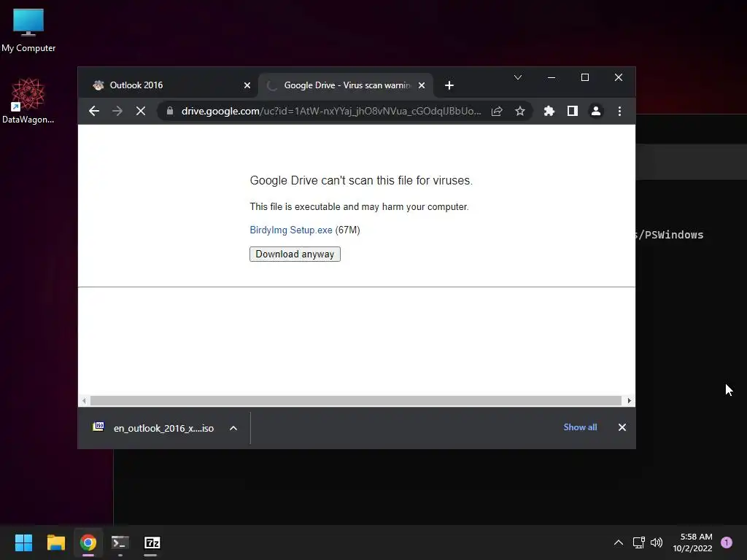Click Download anyway button

pyautogui.click(x=295, y=254)
